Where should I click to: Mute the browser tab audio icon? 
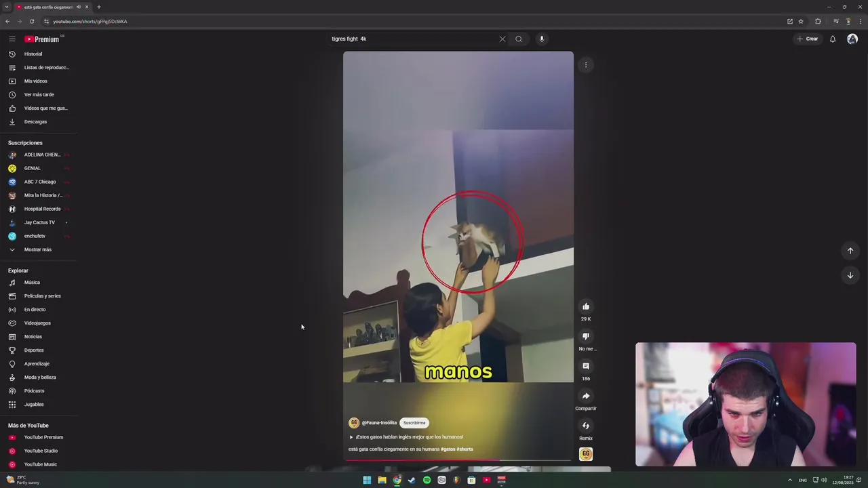pos(79,7)
